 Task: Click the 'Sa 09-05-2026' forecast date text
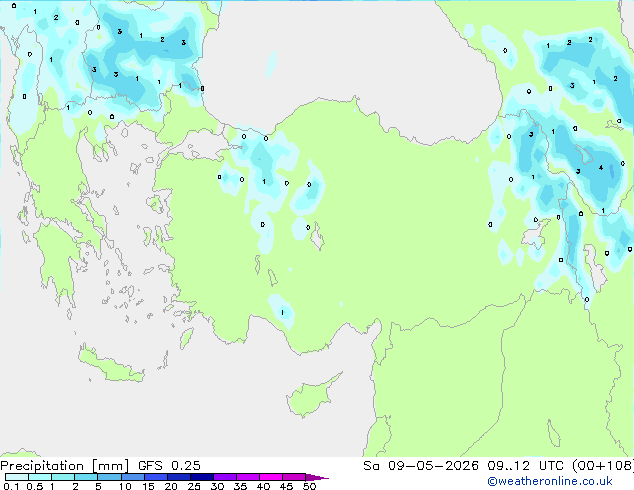tap(421, 466)
